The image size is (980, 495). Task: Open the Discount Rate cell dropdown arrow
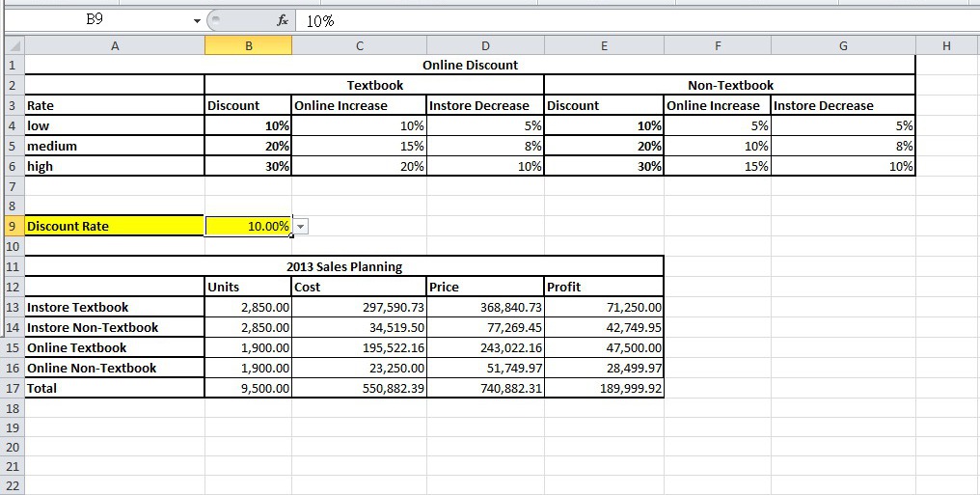tap(301, 226)
